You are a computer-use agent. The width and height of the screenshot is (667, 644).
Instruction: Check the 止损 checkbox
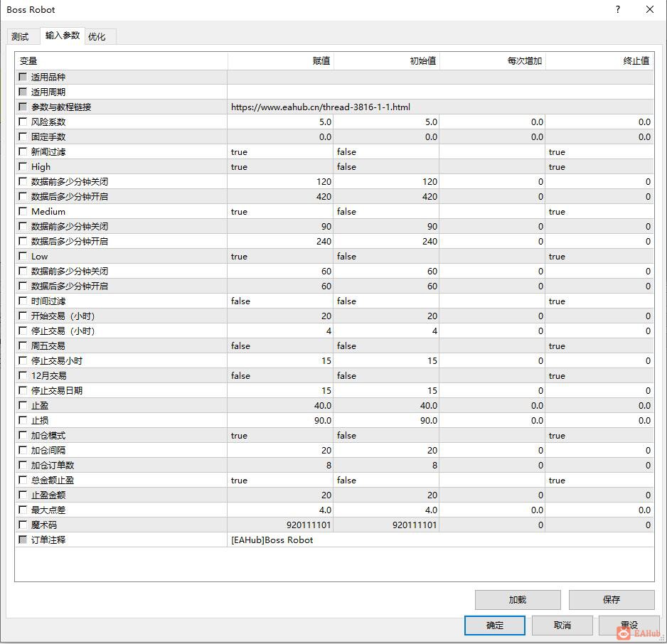23,420
